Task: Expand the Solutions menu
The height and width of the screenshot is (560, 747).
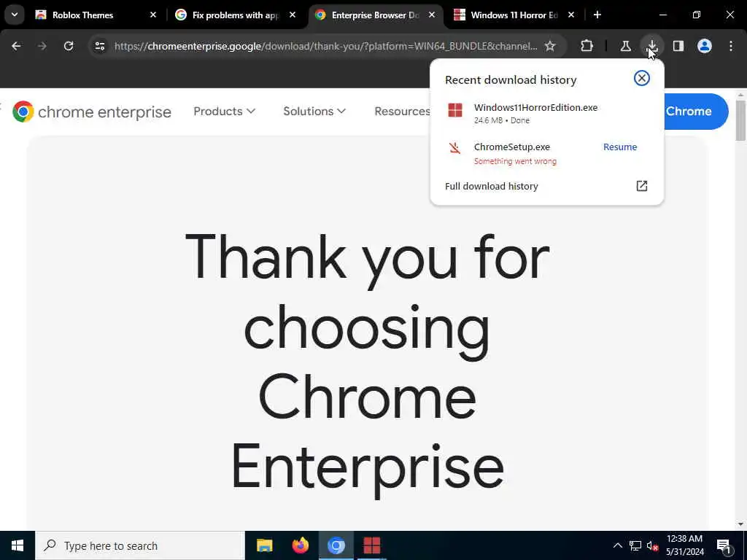Action: click(x=314, y=111)
